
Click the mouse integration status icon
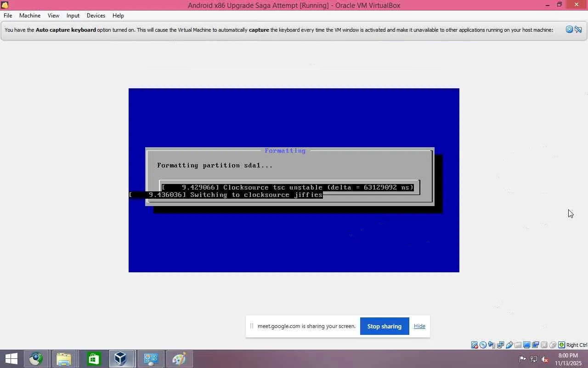coord(553,345)
